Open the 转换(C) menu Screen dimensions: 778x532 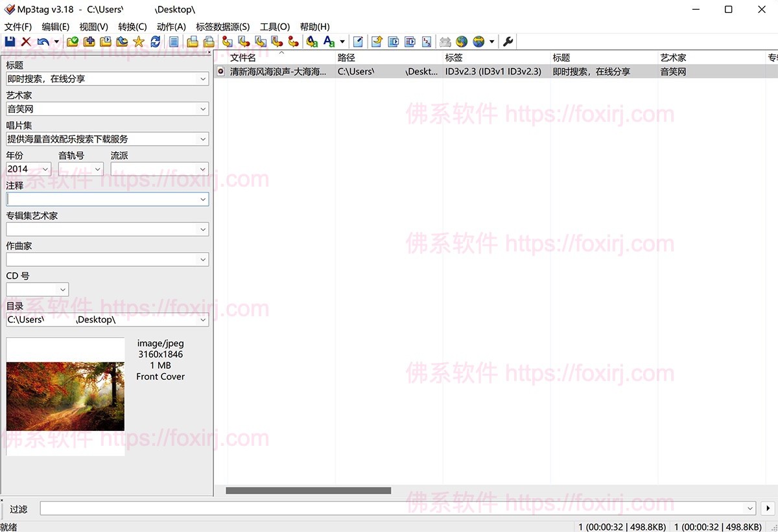click(132, 27)
